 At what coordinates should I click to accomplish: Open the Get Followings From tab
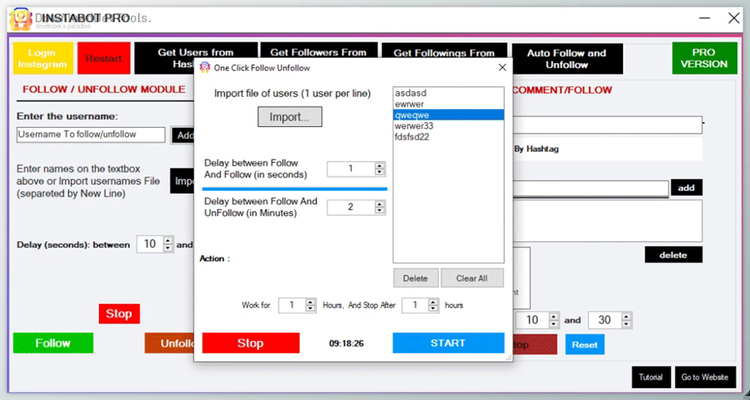[444, 51]
